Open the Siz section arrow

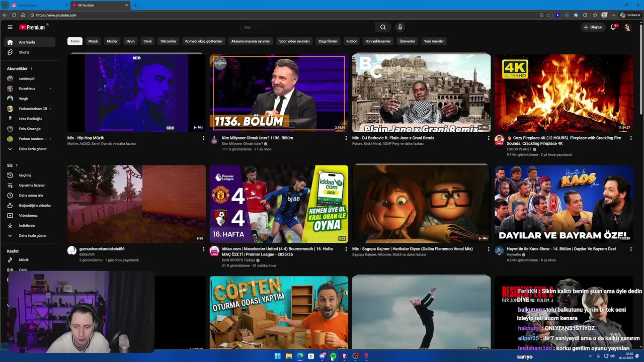pyautogui.click(x=16, y=165)
